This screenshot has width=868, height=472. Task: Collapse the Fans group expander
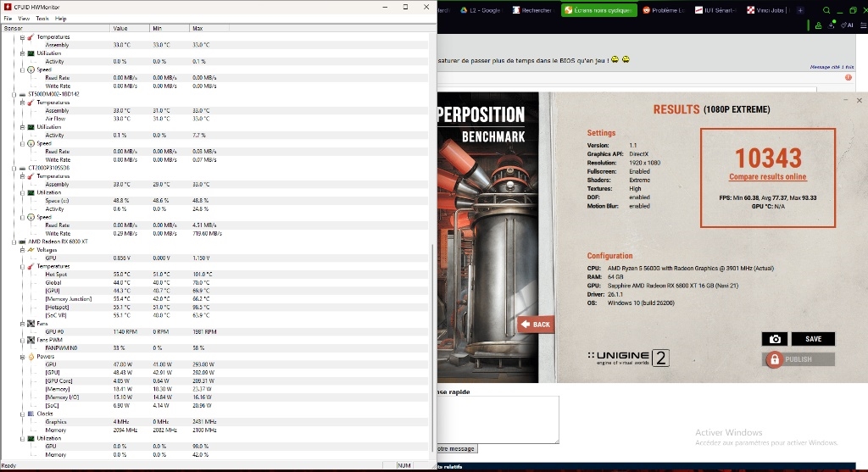pyautogui.click(x=22, y=324)
